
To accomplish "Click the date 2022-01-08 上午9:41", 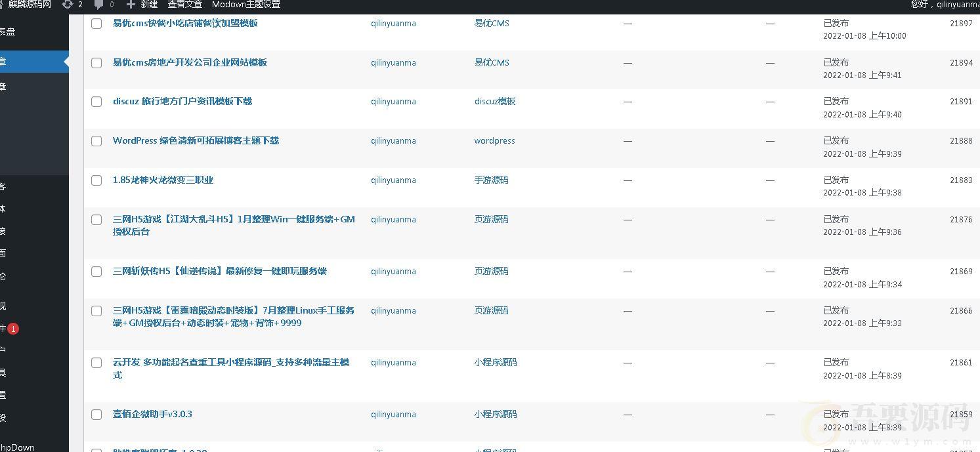I will pos(863,75).
